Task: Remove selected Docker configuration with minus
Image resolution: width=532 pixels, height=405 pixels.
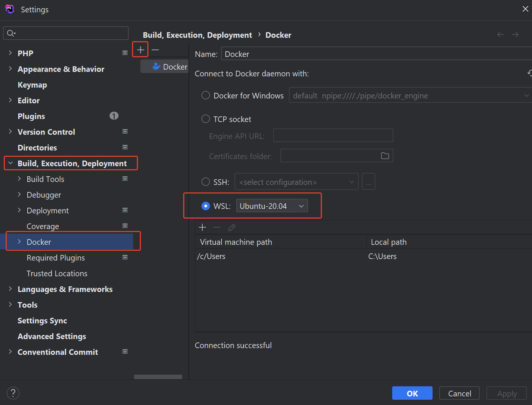Action: (155, 50)
